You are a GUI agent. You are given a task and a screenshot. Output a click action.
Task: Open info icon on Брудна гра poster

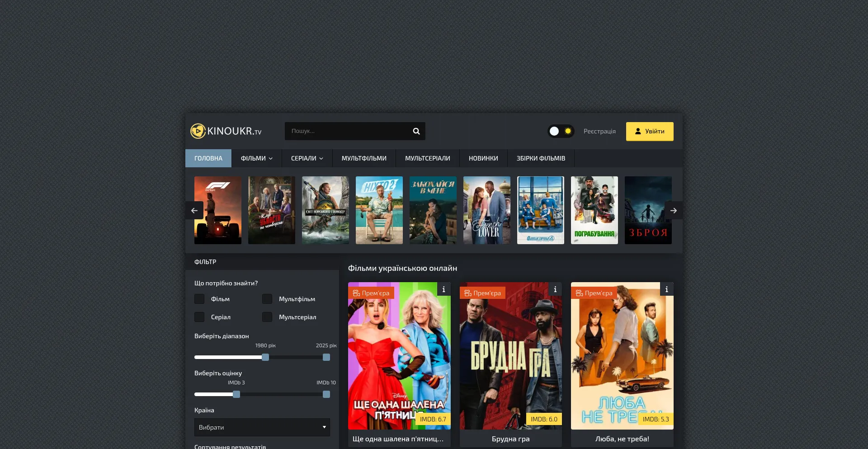555,289
